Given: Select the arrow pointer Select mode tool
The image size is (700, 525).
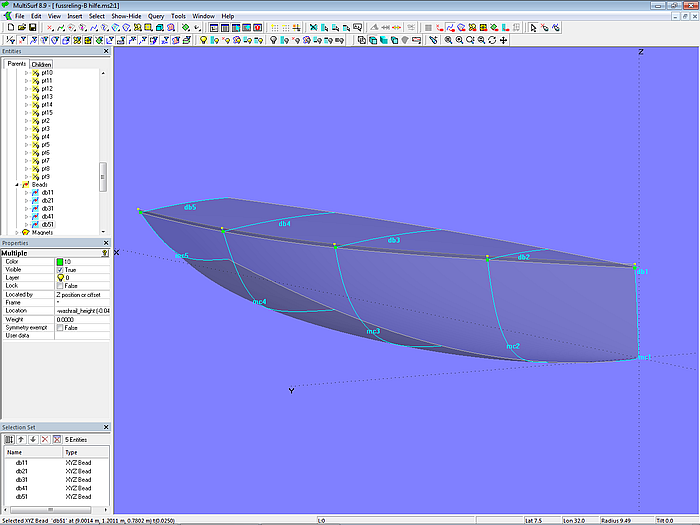Looking at the screenshot, I should [x=534, y=28].
